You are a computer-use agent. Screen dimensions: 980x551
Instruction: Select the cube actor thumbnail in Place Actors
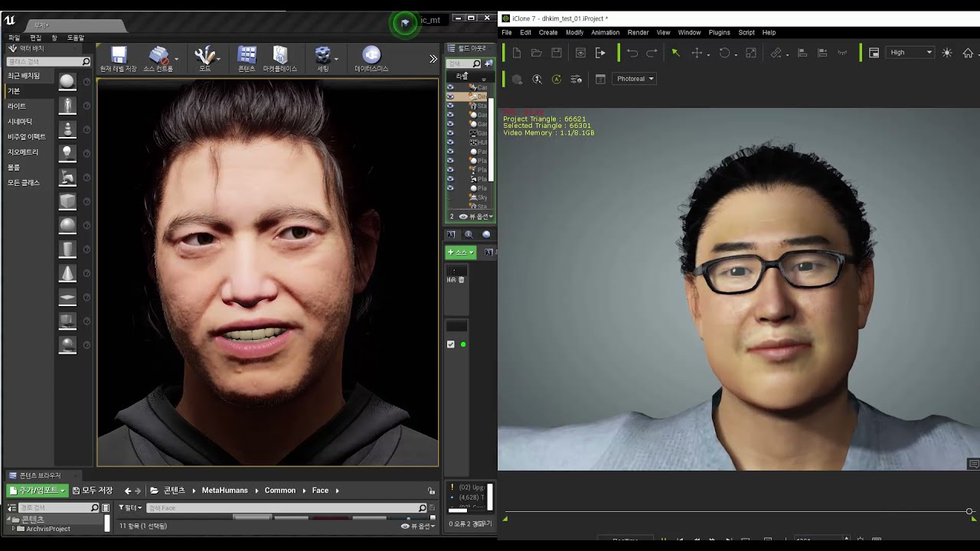67,201
